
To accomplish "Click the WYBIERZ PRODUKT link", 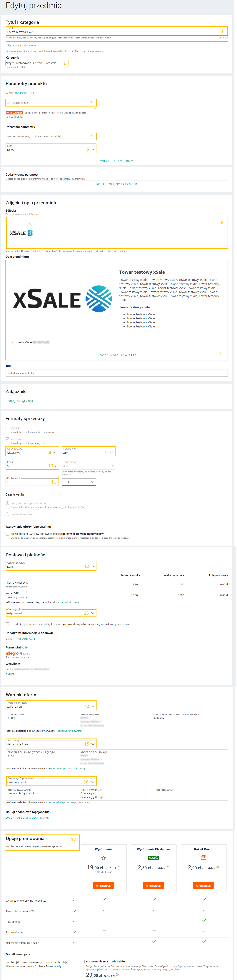I will tap(20, 93).
